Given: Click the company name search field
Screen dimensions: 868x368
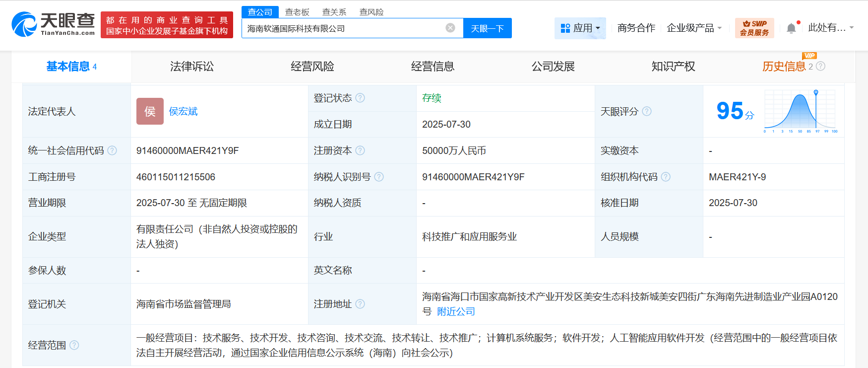Looking at the screenshot, I should pos(342,28).
